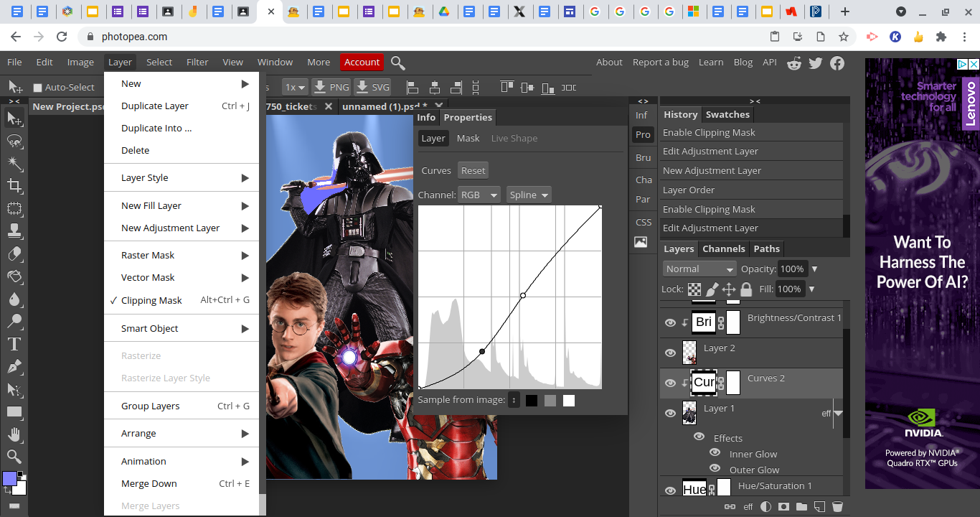This screenshot has height=517, width=980.
Task: Click the new adjustment layer half-circle icon
Action: tap(765, 506)
